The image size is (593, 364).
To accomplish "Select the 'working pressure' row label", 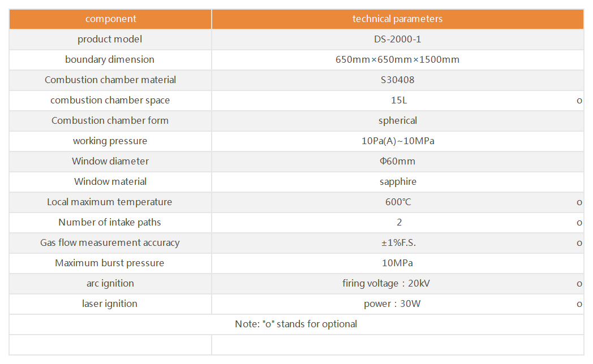I will tap(110, 141).
